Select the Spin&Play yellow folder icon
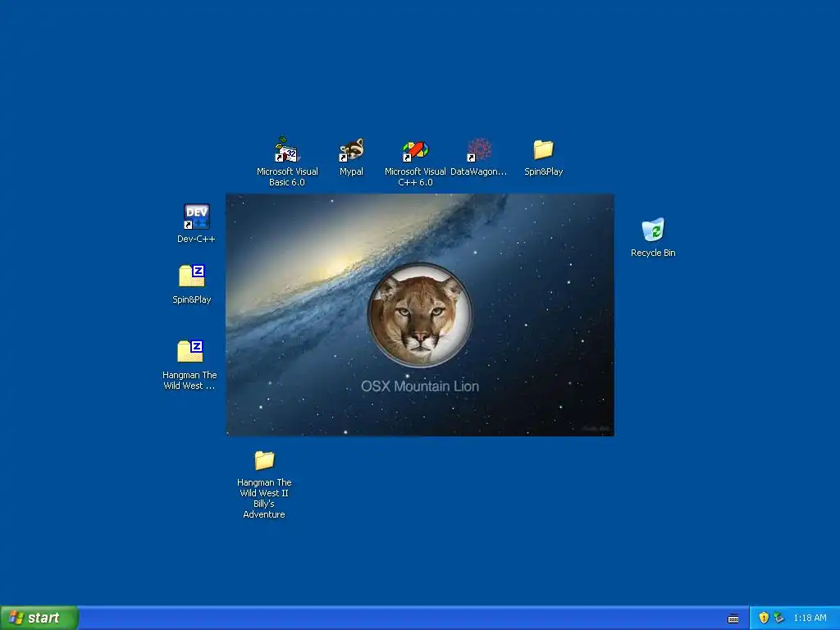Image resolution: width=840 pixels, height=630 pixels. 543,149
